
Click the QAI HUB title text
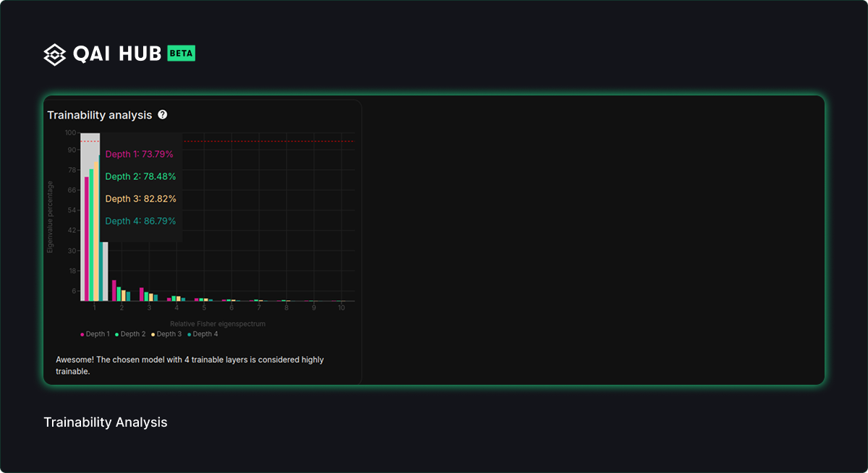pos(117,54)
